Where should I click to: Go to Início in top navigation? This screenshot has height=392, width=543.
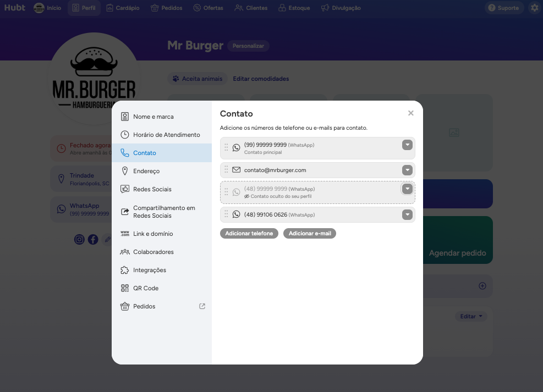(x=47, y=8)
